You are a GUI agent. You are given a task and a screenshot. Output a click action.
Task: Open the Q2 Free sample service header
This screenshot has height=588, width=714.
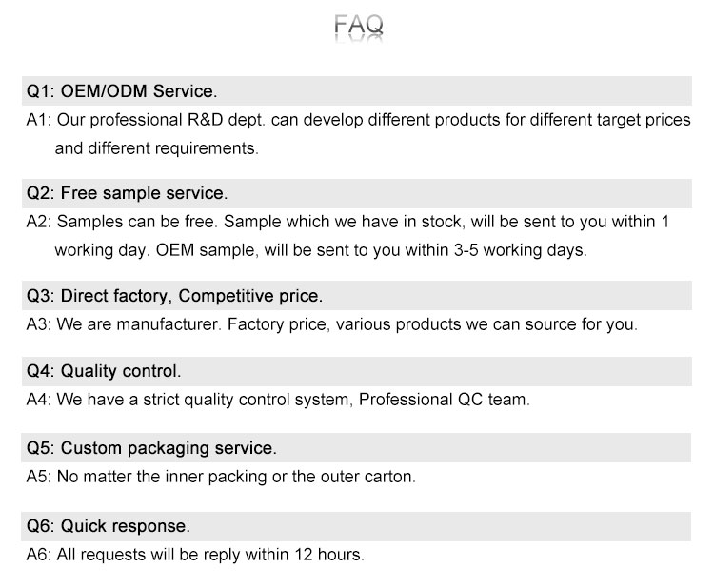coord(357,193)
